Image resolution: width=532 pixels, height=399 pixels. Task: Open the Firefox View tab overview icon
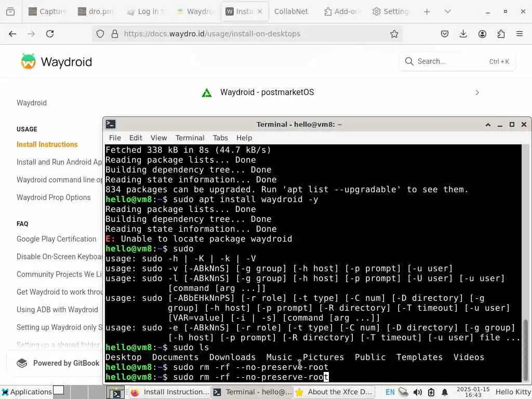[10, 11]
